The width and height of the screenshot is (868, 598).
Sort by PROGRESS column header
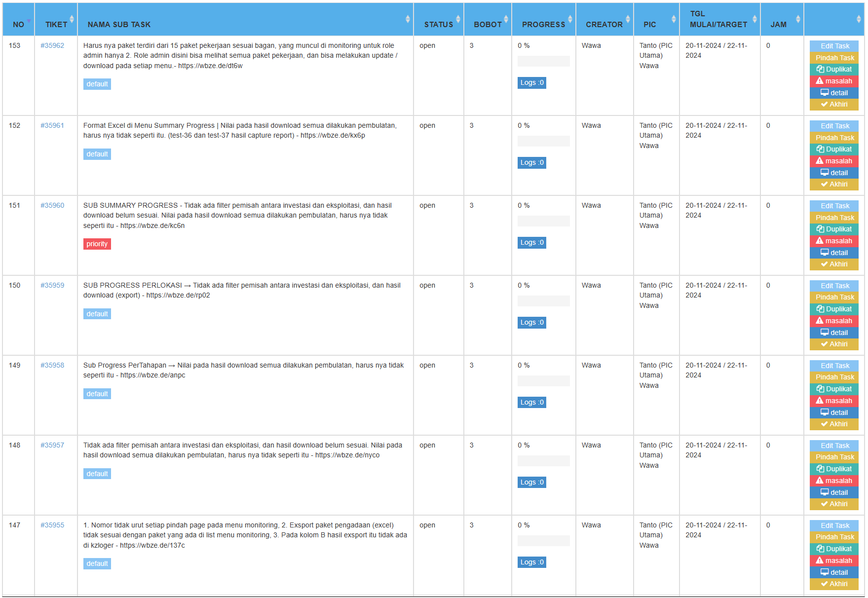pyautogui.click(x=543, y=24)
